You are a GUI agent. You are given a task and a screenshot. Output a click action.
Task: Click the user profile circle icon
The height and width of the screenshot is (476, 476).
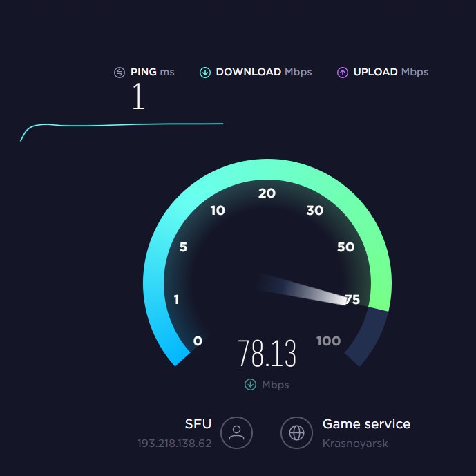pos(236,432)
